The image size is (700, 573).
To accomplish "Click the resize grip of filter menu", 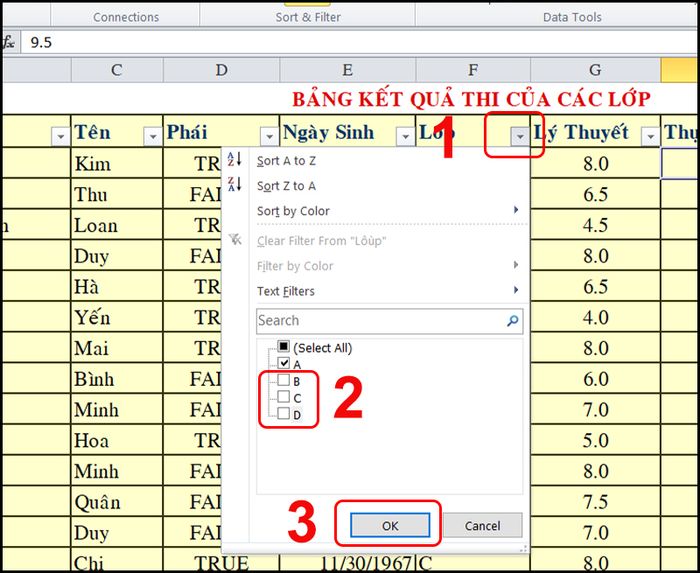I will [524, 548].
